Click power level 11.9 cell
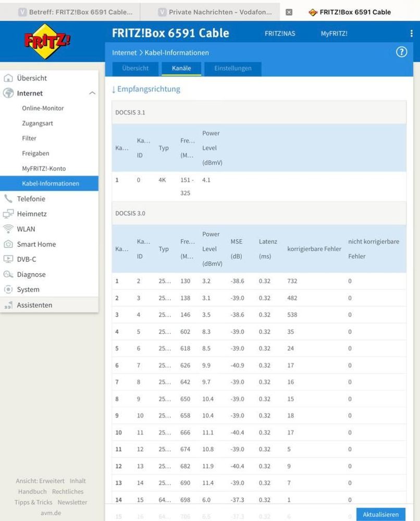The height and width of the screenshot is (521, 420). coord(208,466)
